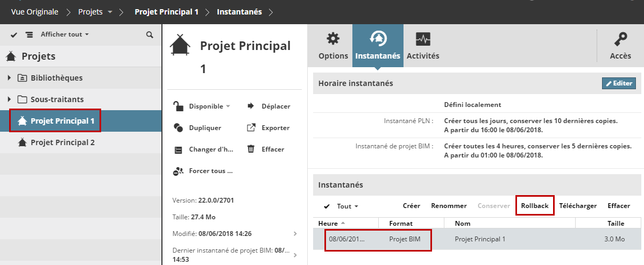Open the Afficher tout dropdown

click(65, 34)
